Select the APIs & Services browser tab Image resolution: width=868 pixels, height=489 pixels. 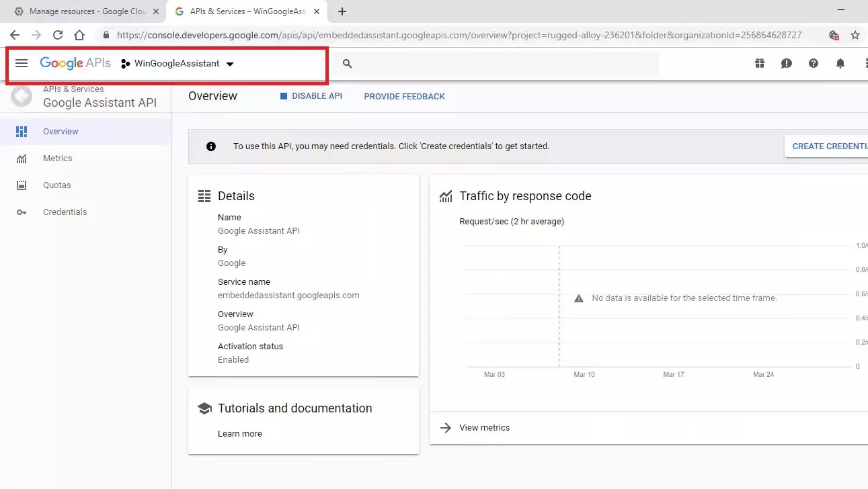click(245, 11)
